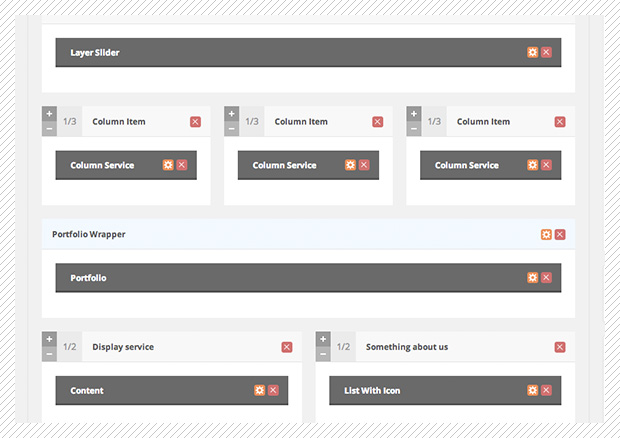Open settings for the Content item
This screenshot has width=620, height=438.
(x=259, y=390)
